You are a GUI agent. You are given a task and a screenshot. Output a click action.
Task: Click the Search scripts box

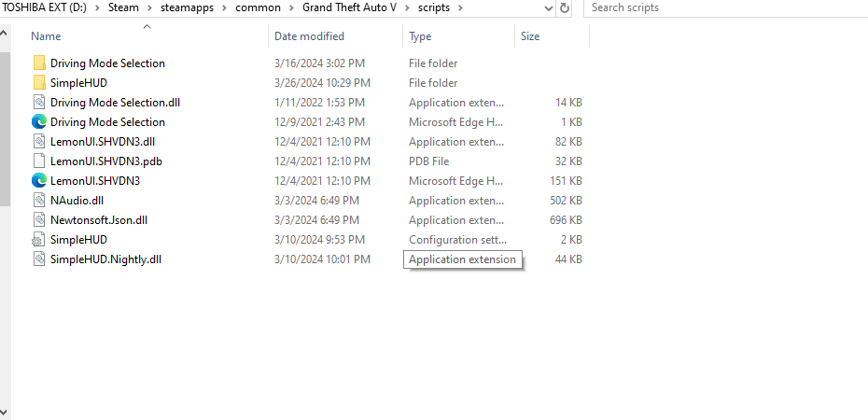pos(726,7)
